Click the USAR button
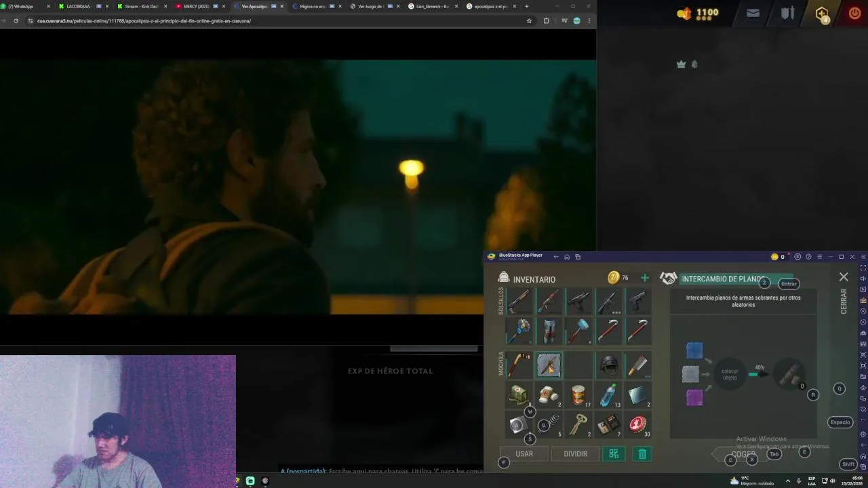This screenshot has width=868, height=488. click(524, 453)
